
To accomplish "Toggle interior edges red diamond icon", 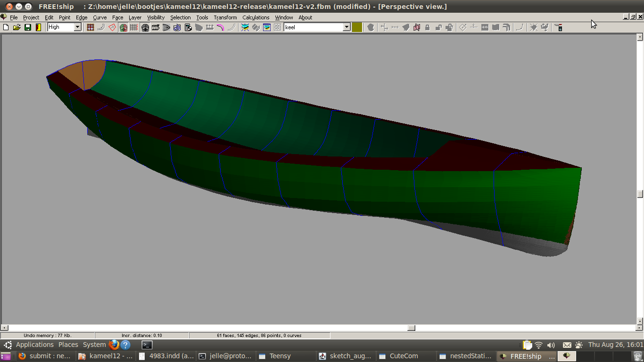I will tap(112, 27).
